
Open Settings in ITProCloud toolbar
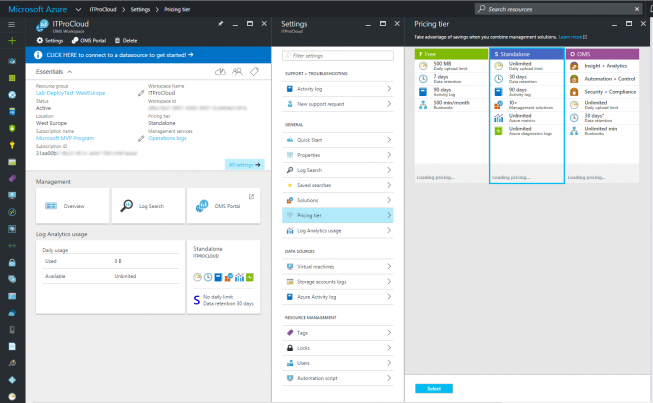pos(50,40)
